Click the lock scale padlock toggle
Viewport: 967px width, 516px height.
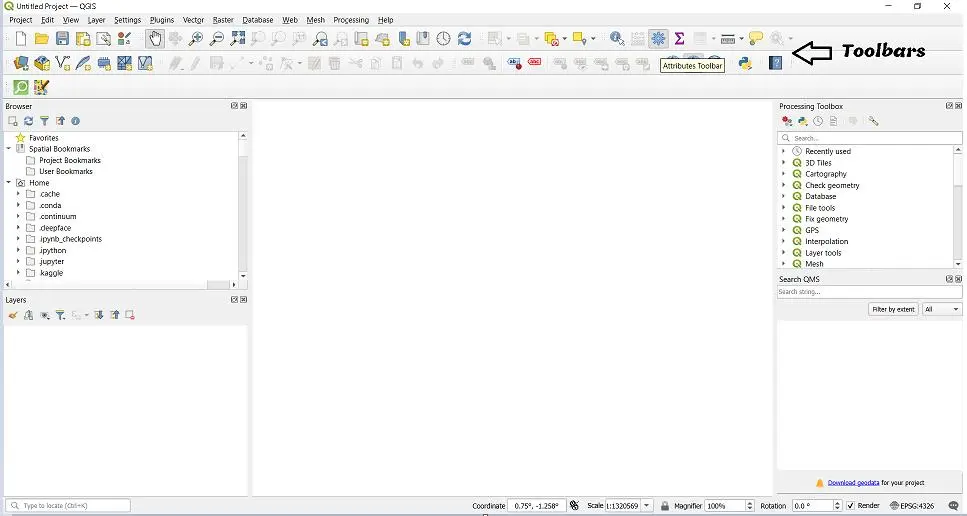(665, 506)
